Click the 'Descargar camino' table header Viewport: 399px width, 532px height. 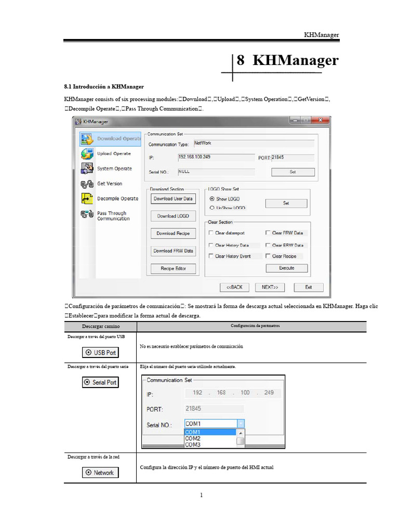tap(100, 326)
